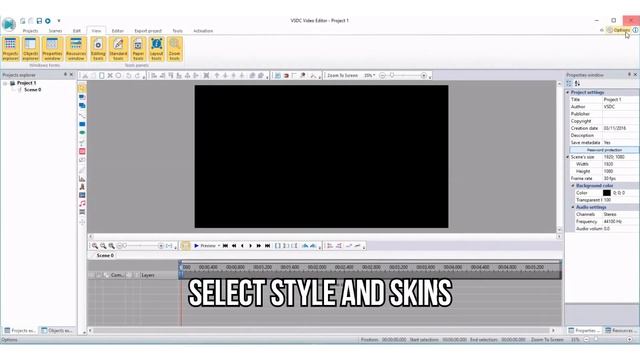Toggle Resources window ribbon button
Image resolution: width=640 pixels, height=360 pixels.
point(76,49)
